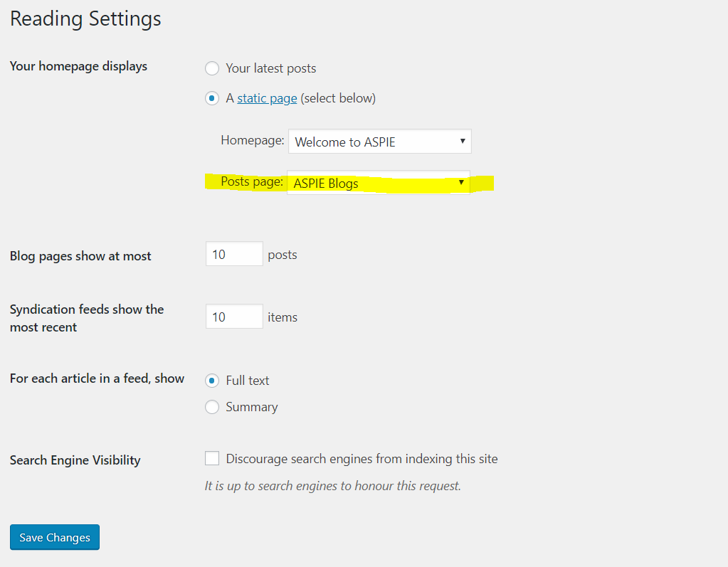Click the Homepage dropdown arrow
This screenshot has height=567, width=728.
tap(463, 141)
